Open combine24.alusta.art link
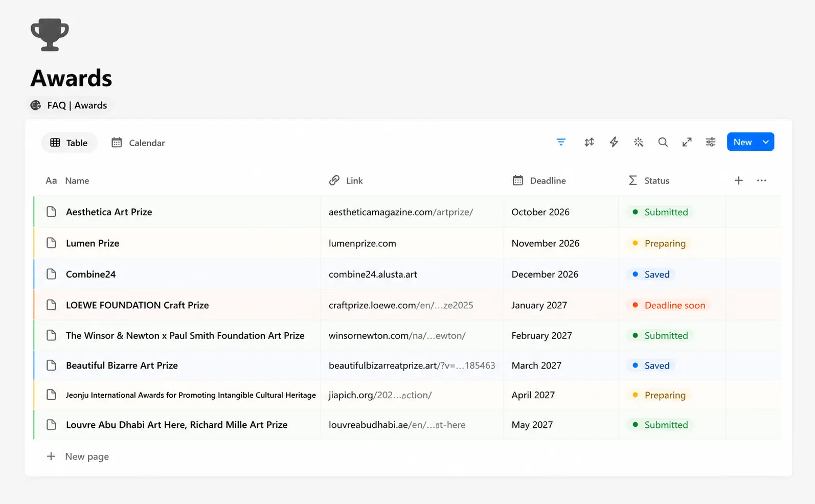Screen dimensions: 815x504 tap(373, 274)
